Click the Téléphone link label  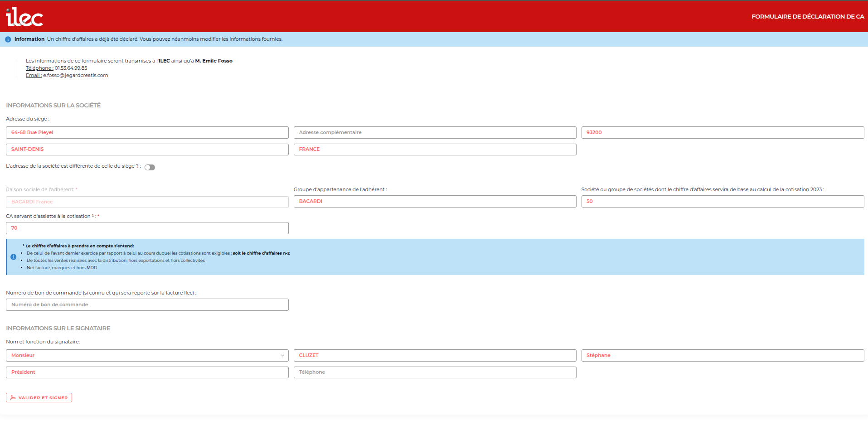pyautogui.click(x=39, y=68)
